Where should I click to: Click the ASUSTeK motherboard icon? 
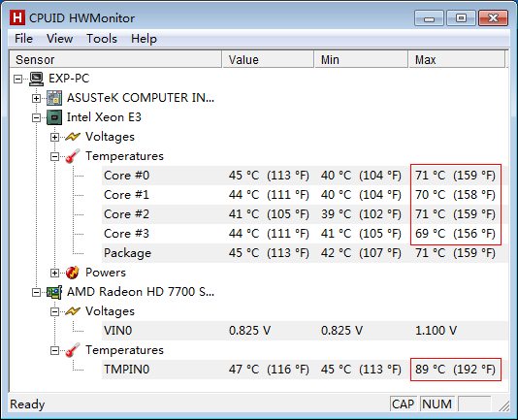[x=54, y=98]
